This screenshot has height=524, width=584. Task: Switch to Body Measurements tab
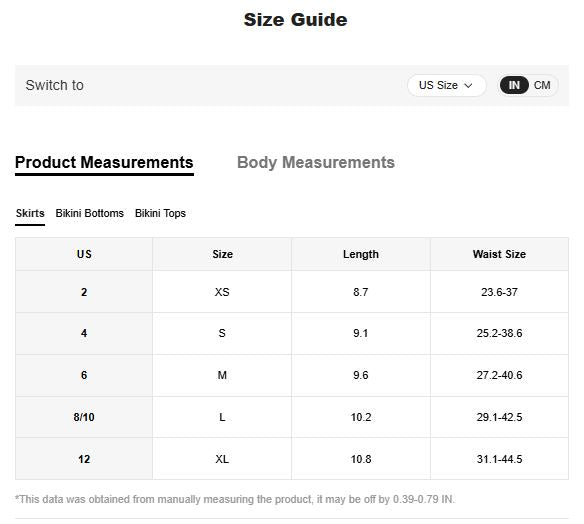[316, 162]
